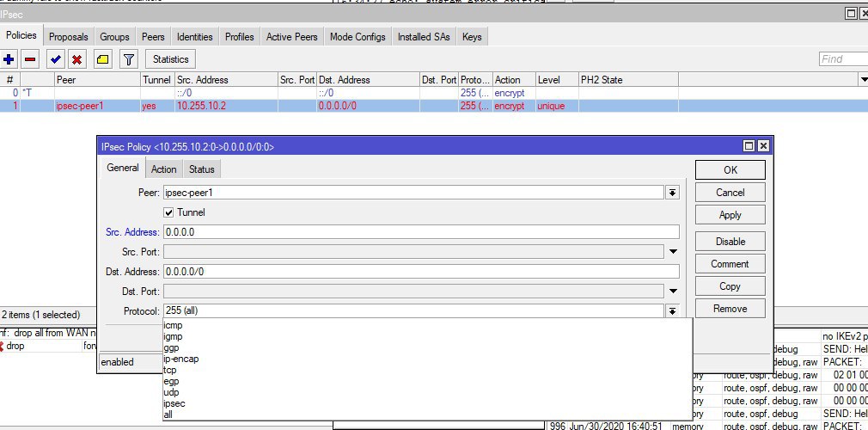Open the Action tab in policy dialog

coord(163,169)
